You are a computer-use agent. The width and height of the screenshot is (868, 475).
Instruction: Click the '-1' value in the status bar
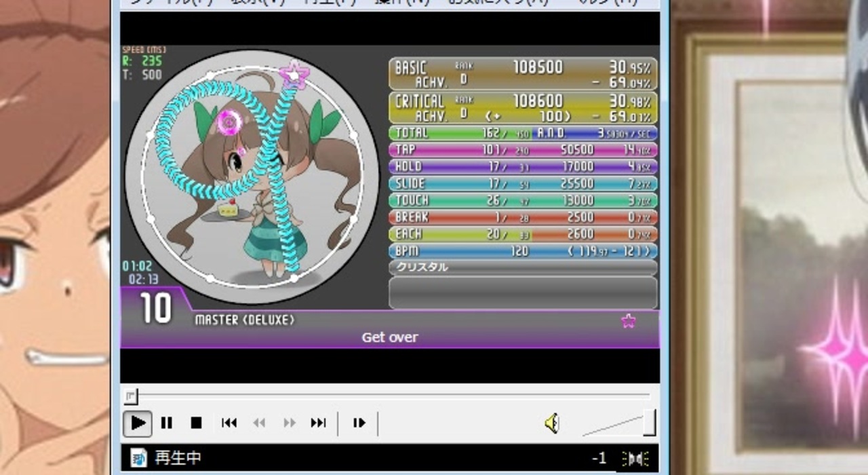tap(598, 459)
